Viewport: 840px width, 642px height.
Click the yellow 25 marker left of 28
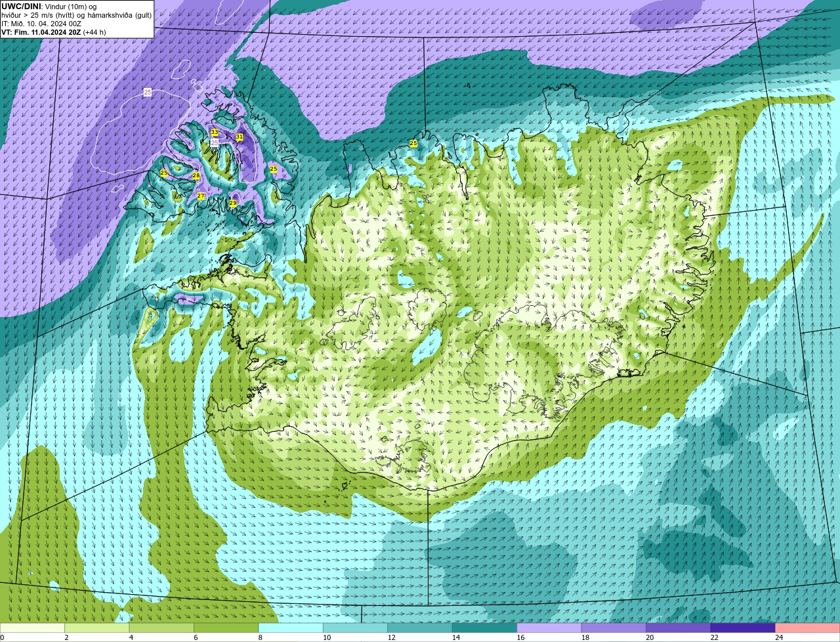164,173
